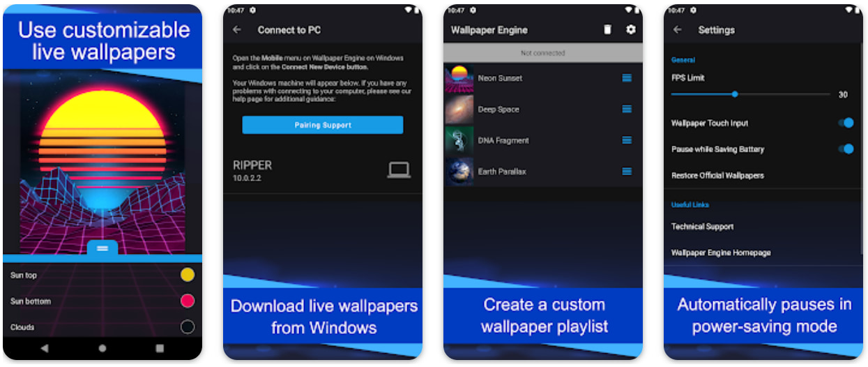
Task: Tap reorder handle for DNA Fragment
Action: [627, 140]
